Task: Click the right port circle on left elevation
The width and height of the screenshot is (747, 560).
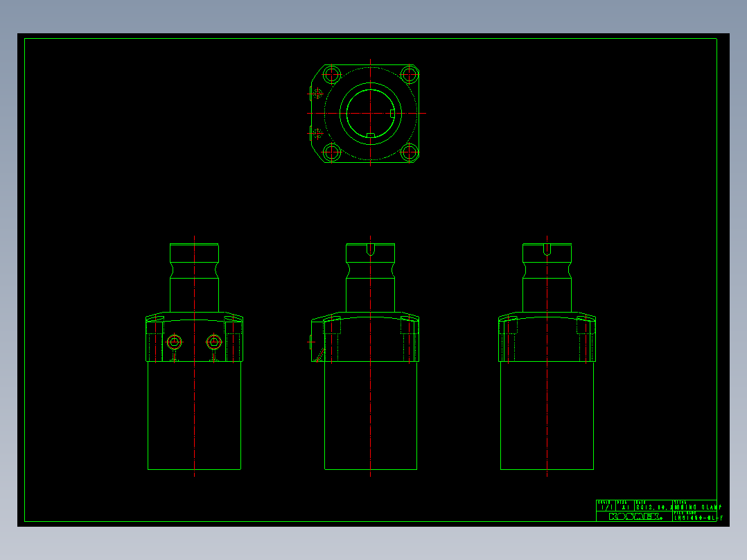Action: pyautogui.click(x=214, y=342)
